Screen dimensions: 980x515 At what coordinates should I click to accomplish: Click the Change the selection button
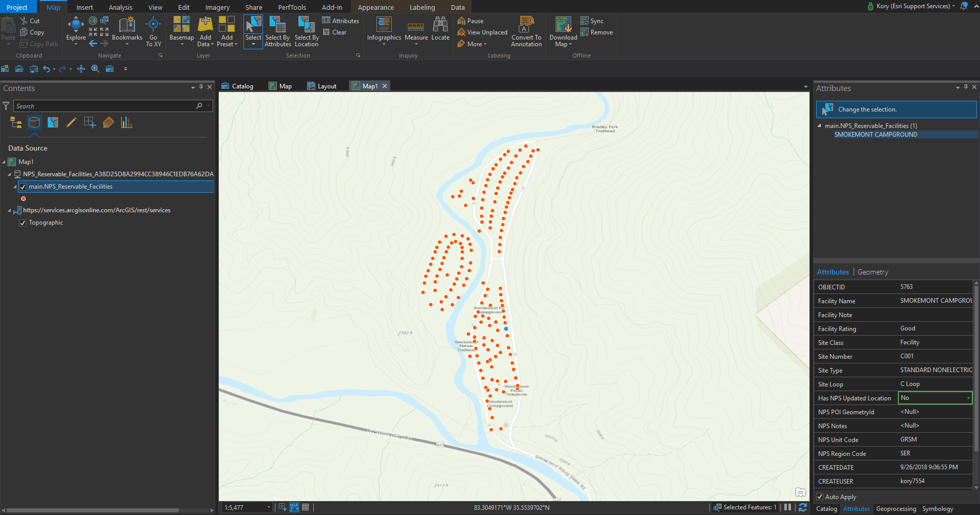coord(896,109)
